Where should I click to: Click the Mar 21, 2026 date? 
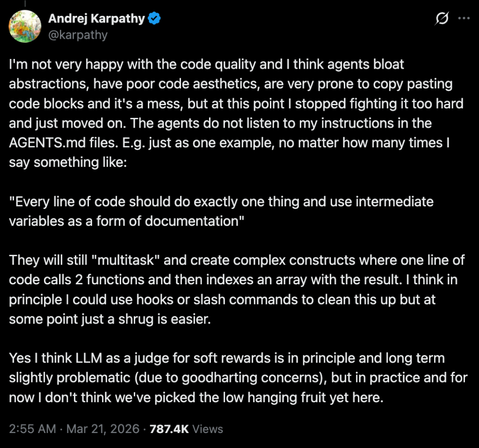pos(104,428)
